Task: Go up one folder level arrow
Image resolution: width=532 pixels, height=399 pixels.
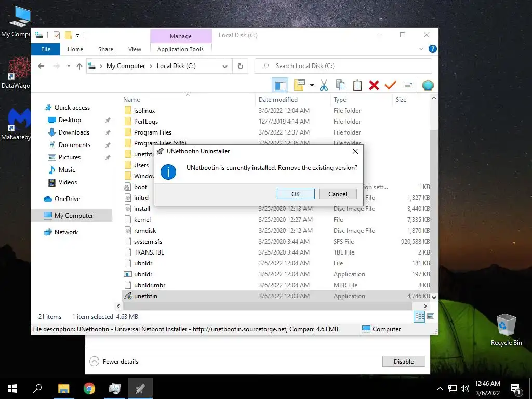Action: [79, 66]
